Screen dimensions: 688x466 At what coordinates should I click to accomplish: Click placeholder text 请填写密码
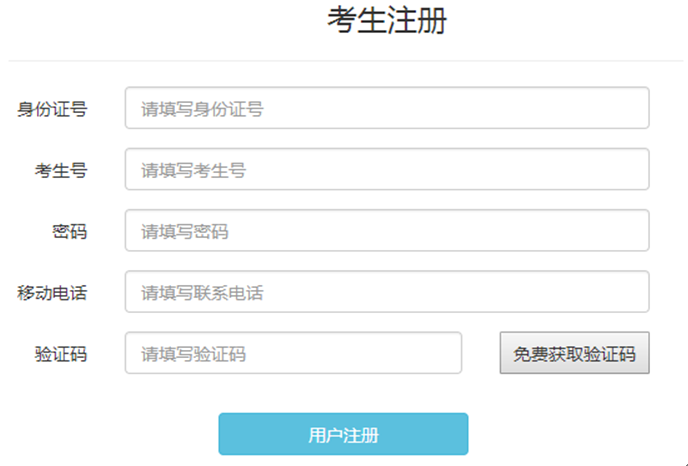(184, 231)
